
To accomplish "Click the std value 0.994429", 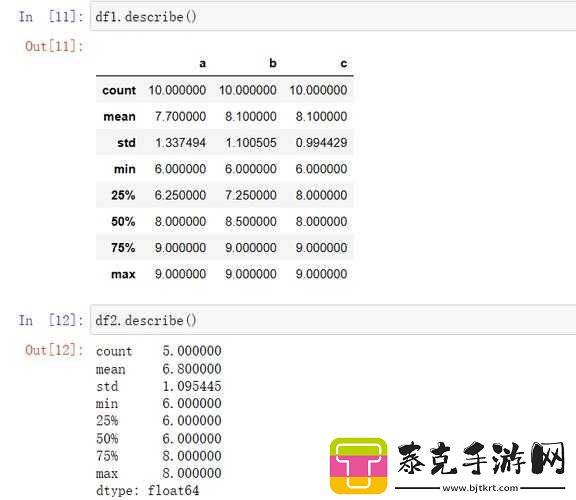I will (321, 143).
